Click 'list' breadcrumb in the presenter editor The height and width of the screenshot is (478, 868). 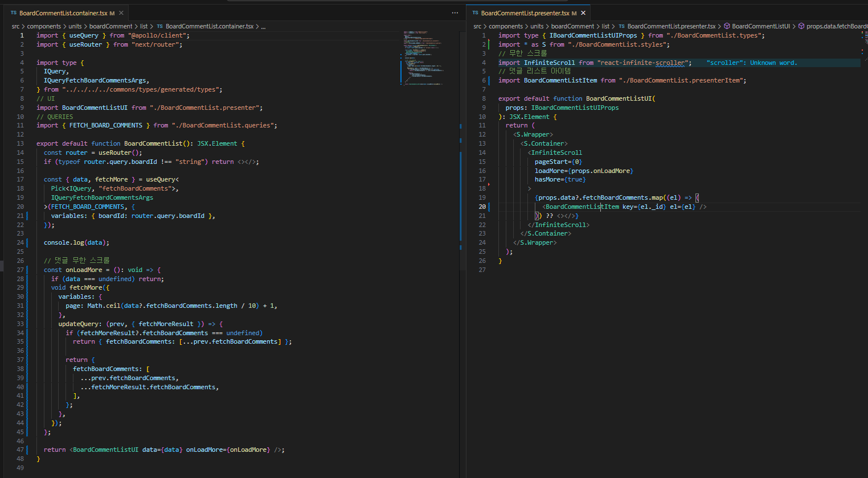(605, 26)
